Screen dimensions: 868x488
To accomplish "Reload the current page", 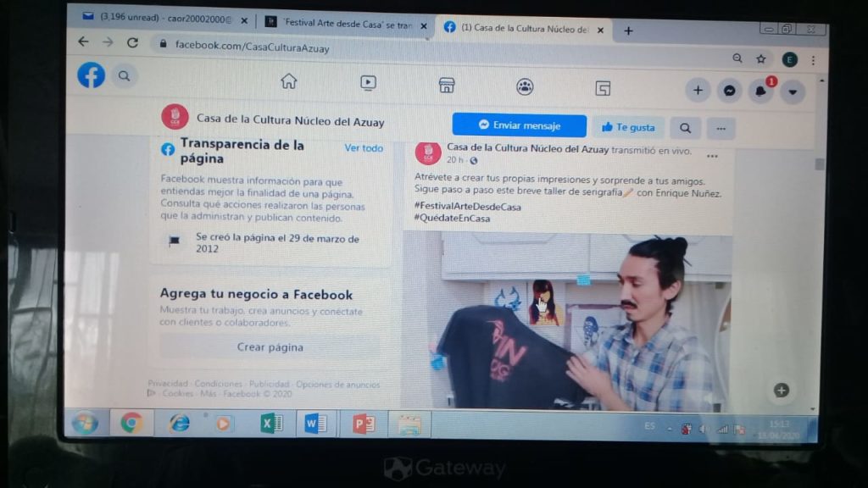I will [x=132, y=42].
